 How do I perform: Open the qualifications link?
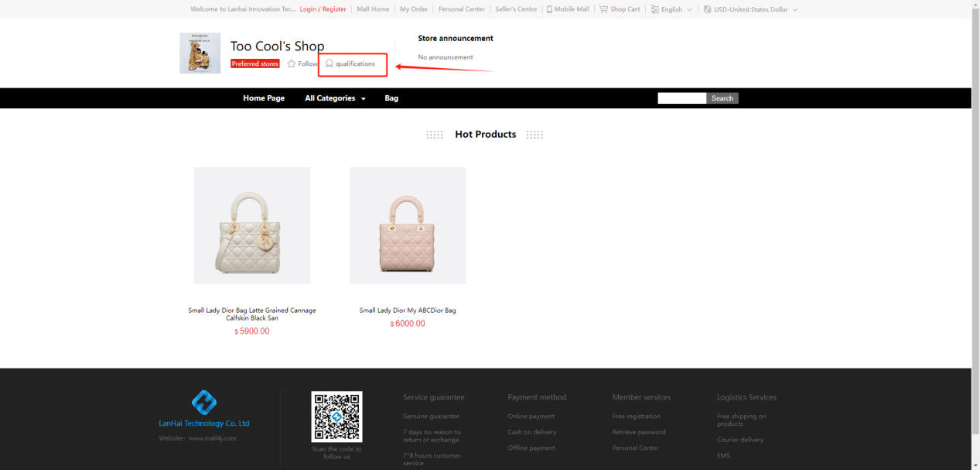pyautogui.click(x=355, y=63)
